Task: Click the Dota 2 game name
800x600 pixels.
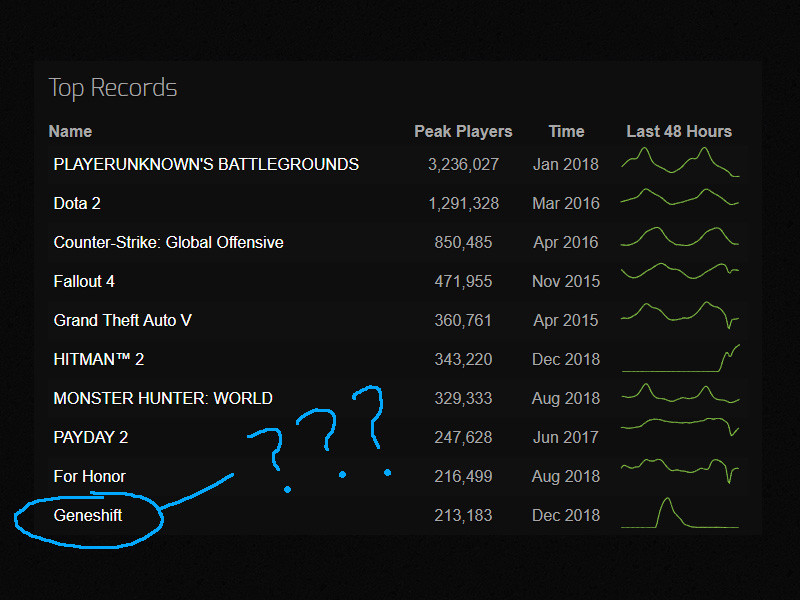Action: (x=77, y=203)
